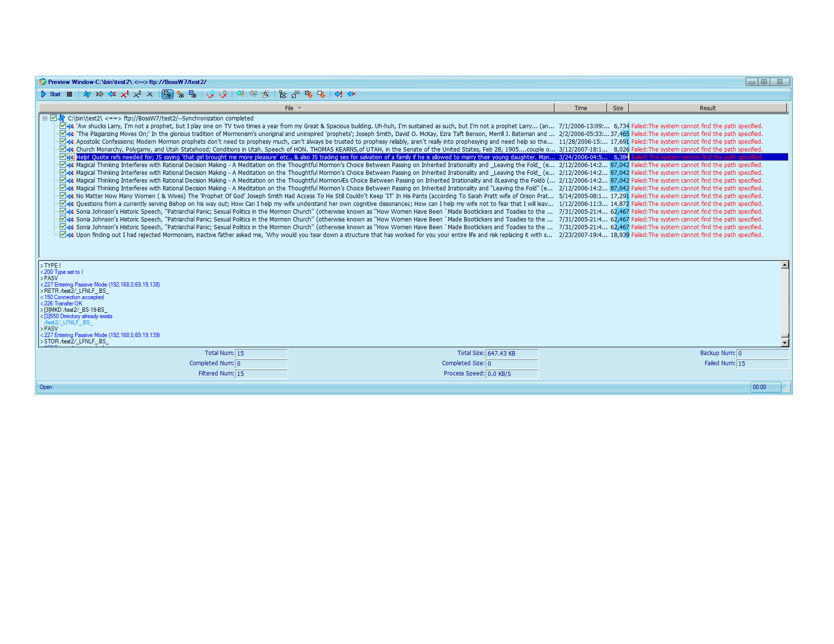Click the red check icon with document
Screen dimensions: 834x644
[223, 94]
